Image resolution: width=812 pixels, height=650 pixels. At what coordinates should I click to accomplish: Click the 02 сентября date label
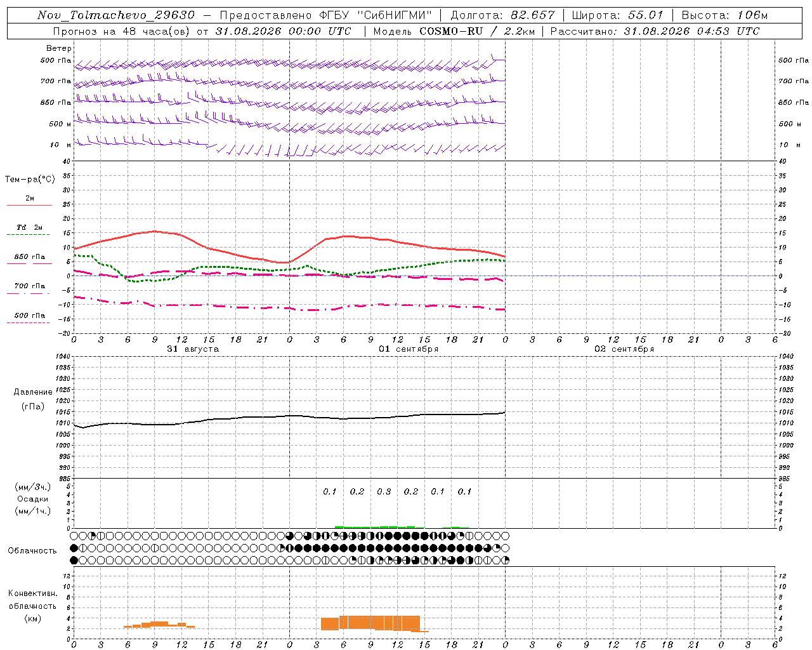[x=624, y=349]
